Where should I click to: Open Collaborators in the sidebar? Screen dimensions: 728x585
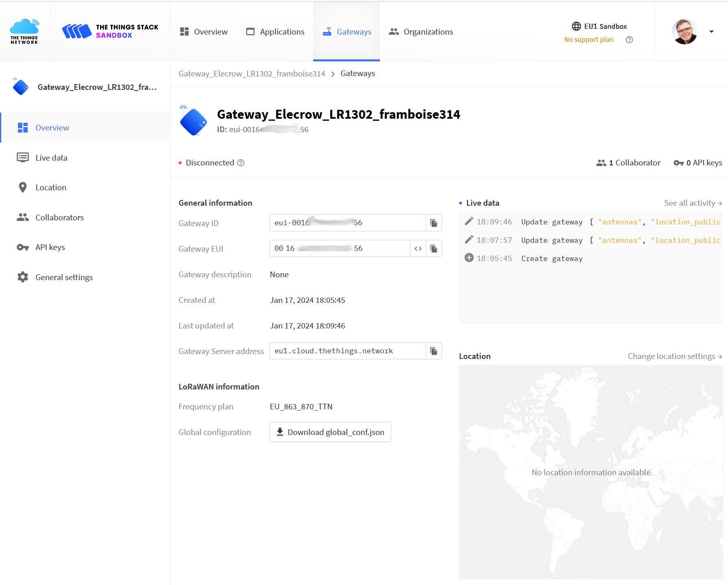coord(85,217)
